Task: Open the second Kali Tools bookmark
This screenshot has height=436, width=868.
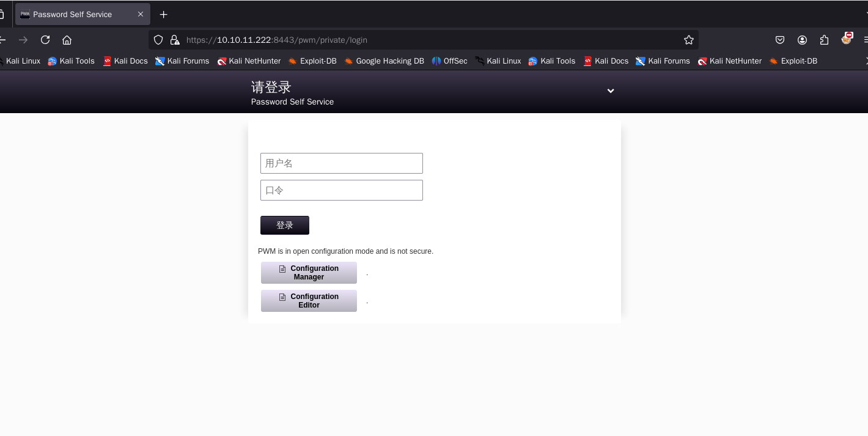Action: coord(552,61)
